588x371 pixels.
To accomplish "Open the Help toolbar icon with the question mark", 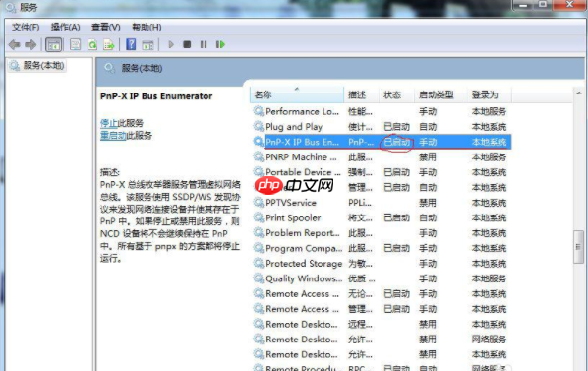I will click(131, 44).
